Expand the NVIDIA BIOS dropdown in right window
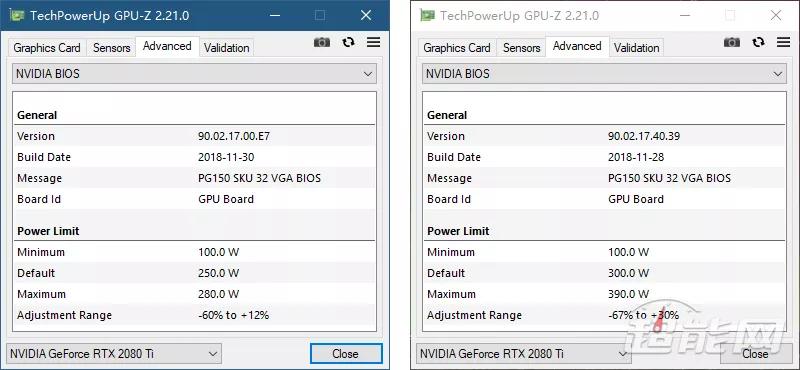 605,73
